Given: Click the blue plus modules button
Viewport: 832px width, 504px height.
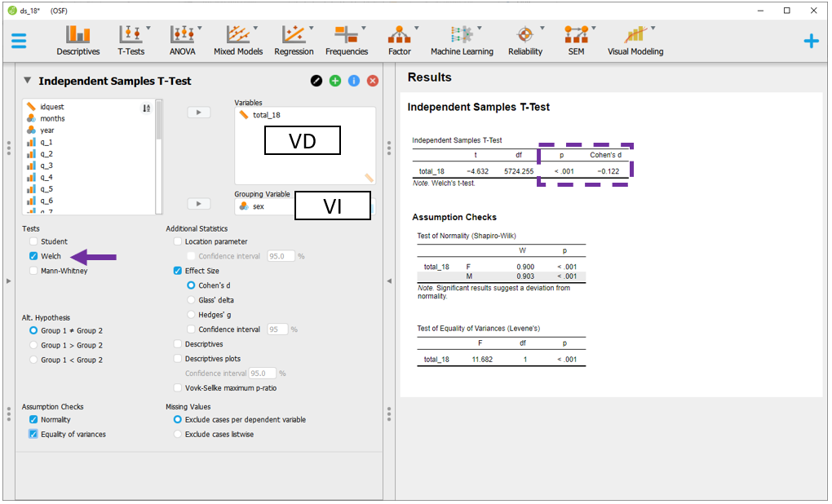Looking at the screenshot, I should tap(811, 40).
